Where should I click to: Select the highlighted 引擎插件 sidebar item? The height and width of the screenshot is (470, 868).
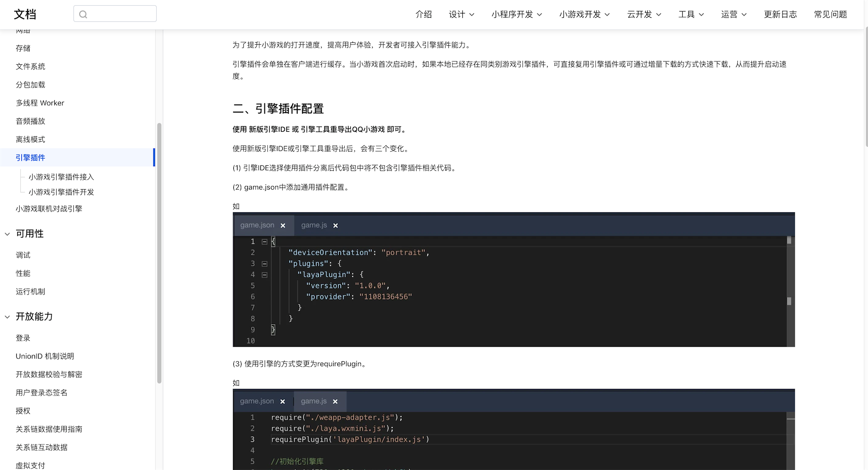(x=78, y=157)
